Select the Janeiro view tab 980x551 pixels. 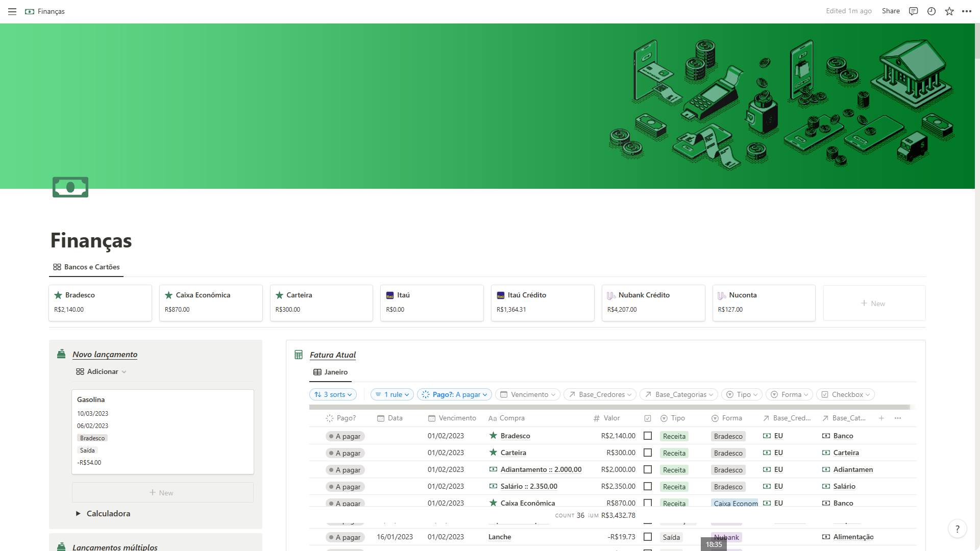point(330,372)
